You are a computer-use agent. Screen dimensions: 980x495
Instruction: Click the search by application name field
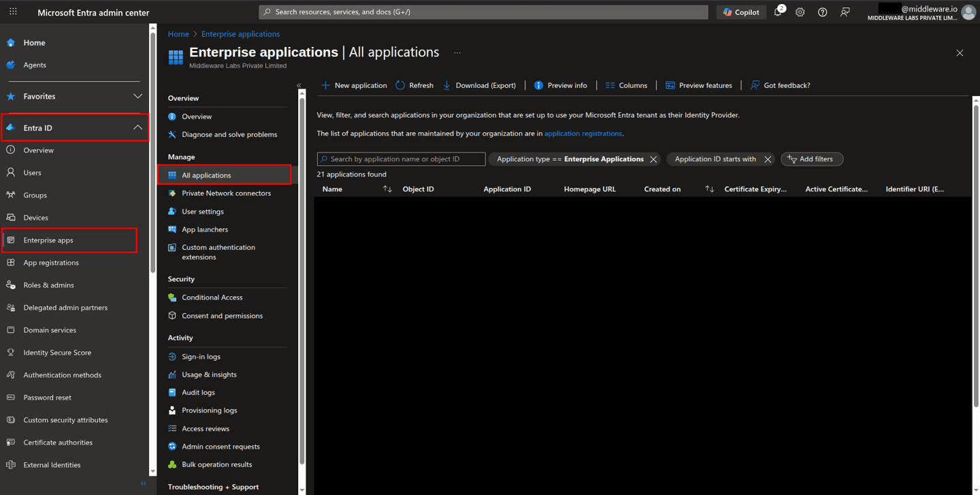click(x=400, y=159)
